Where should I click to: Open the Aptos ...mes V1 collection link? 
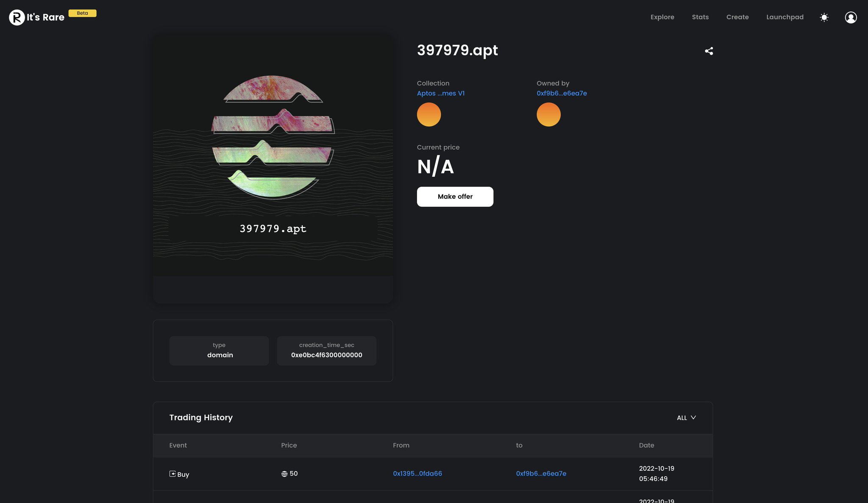440,93
